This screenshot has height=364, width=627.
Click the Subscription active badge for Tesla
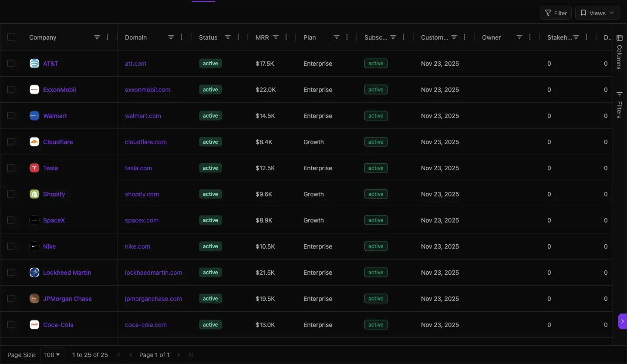point(376,168)
